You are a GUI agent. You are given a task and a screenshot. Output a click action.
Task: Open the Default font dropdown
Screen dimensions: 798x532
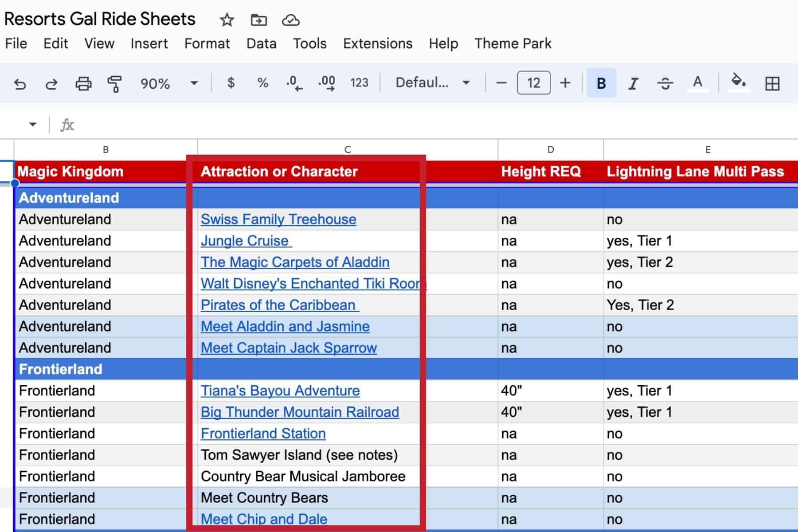pyautogui.click(x=433, y=83)
